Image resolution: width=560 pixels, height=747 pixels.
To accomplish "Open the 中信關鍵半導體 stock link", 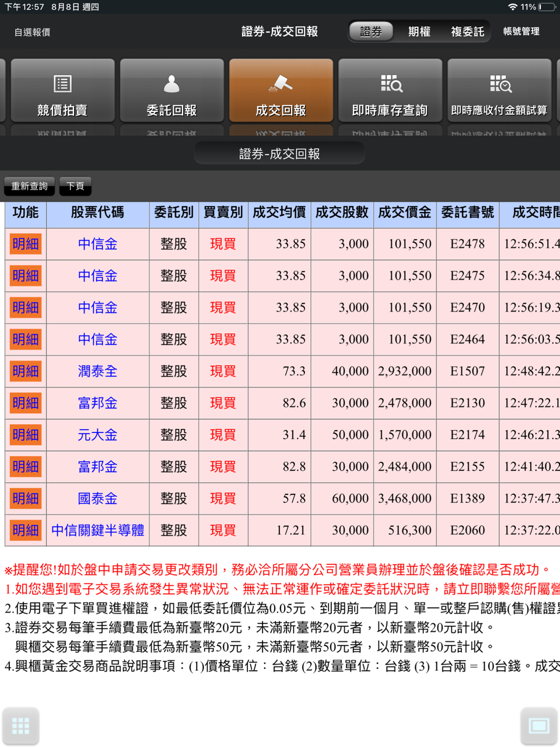I will [x=97, y=530].
